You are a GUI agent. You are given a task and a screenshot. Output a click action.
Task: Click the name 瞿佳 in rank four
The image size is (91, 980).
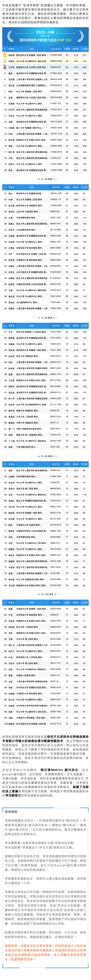click(x=11, y=73)
